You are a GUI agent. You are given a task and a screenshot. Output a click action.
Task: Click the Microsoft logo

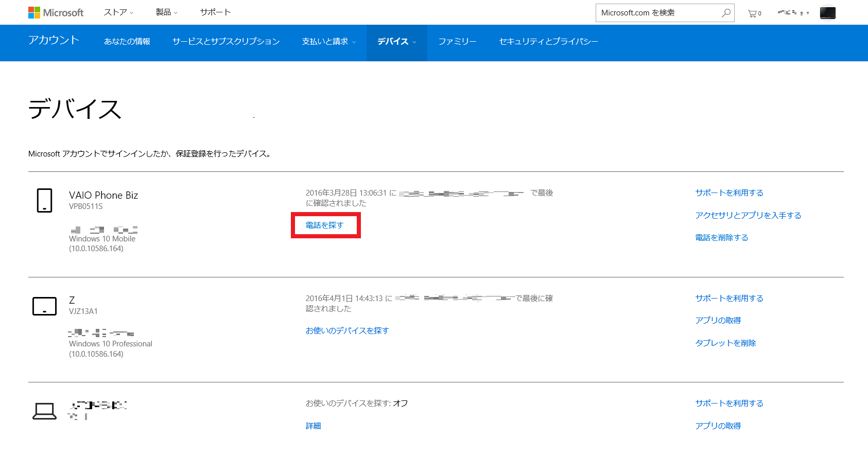(x=56, y=12)
